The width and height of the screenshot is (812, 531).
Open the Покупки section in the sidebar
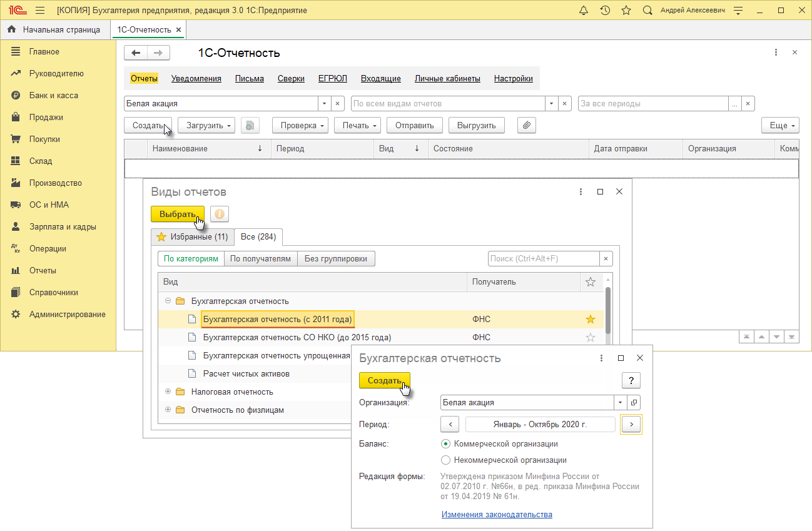point(45,139)
